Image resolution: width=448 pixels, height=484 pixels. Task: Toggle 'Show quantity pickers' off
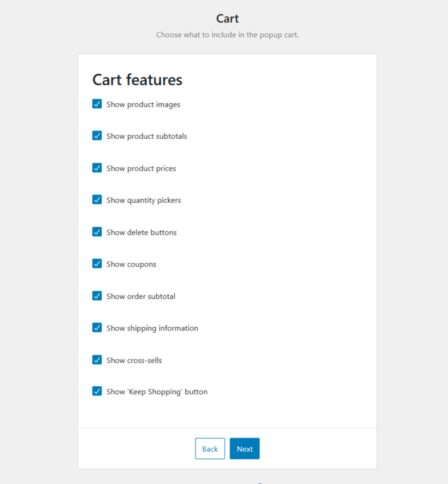click(97, 199)
